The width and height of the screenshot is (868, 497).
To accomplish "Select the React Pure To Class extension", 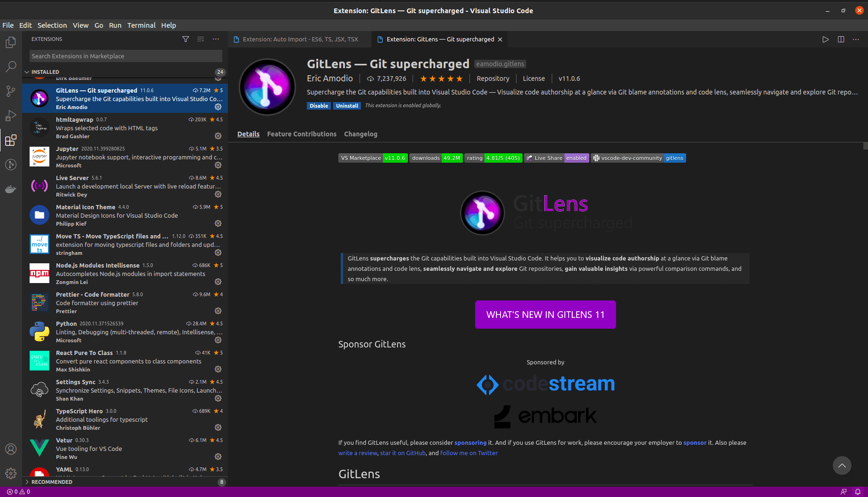I will click(125, 361).
